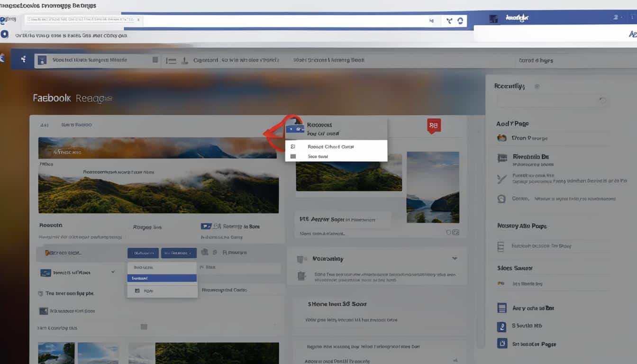Collapse the notifications panel using its chevron

pos(454,258)
